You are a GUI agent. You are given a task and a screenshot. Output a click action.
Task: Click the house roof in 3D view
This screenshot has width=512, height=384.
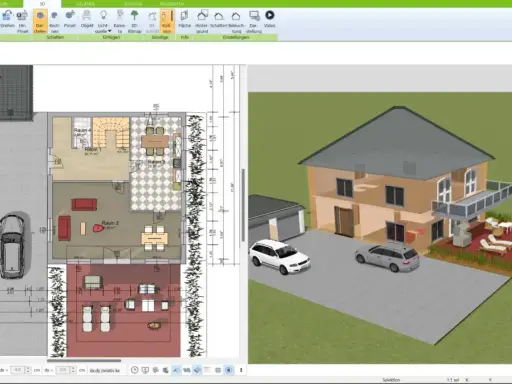coord(397,143)
